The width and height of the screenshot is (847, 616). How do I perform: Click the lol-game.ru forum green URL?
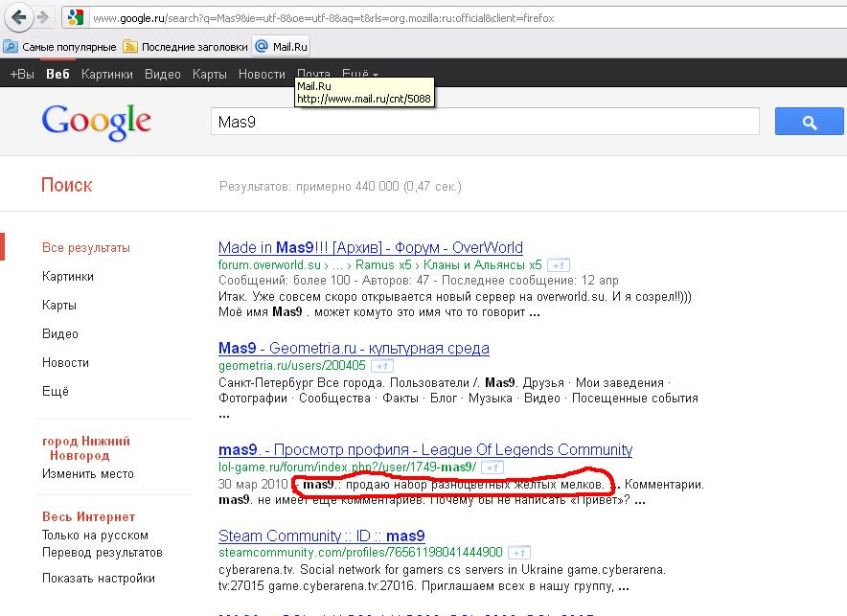[x=348, y=467]
